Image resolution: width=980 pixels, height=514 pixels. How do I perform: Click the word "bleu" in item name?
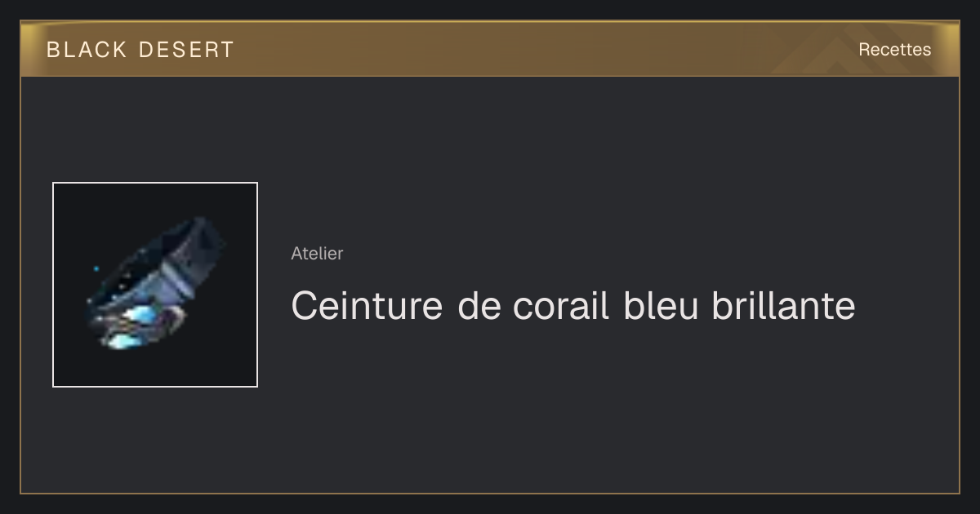click(x=661, y=306)
